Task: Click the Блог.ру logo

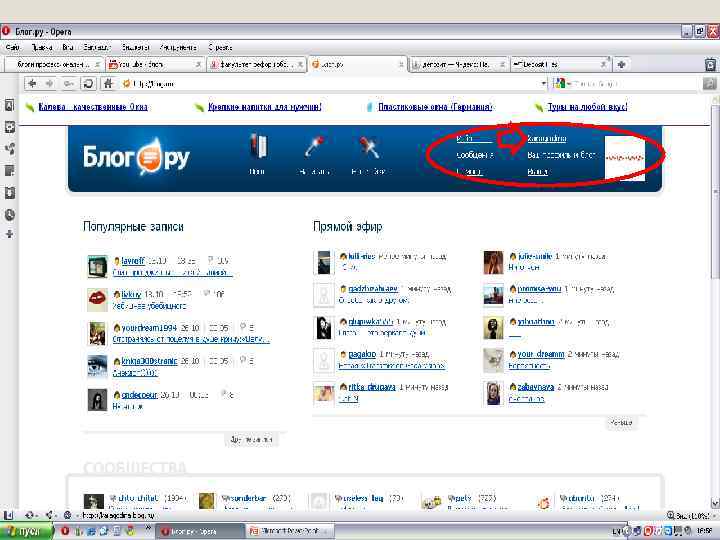Action: pyautogui.click(x=136, y=157)
